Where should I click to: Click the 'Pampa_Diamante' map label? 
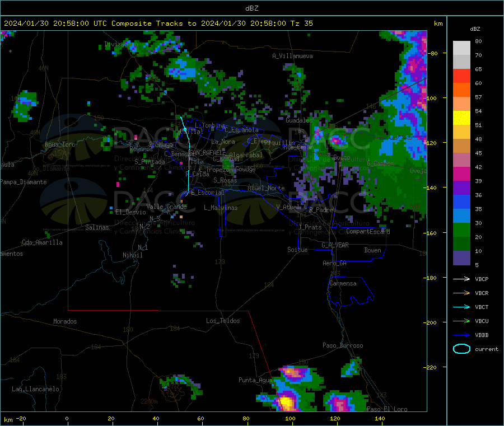click(x=24, y=182)
